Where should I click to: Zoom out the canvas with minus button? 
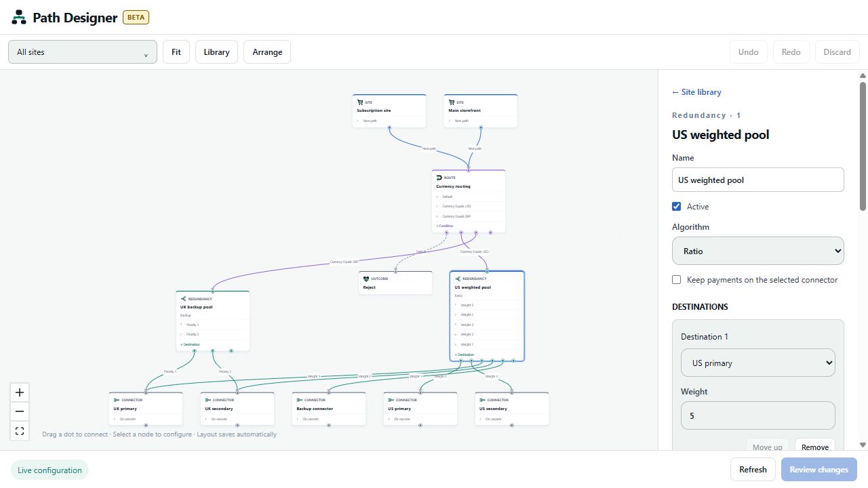coord(20,411)
